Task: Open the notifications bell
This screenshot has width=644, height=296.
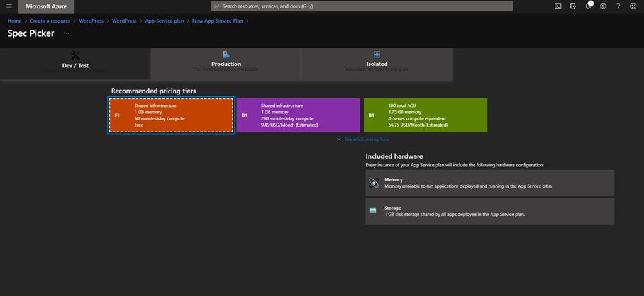Action: point(589,6)
